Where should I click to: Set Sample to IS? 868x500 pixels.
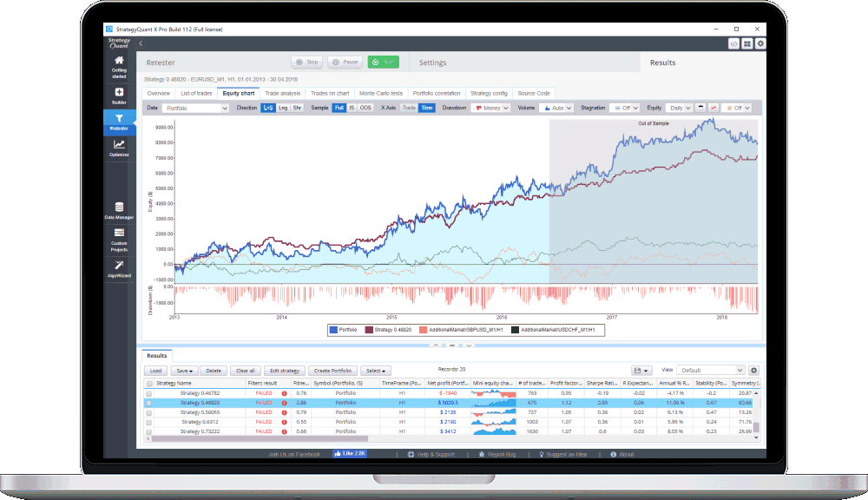point(352,108)
